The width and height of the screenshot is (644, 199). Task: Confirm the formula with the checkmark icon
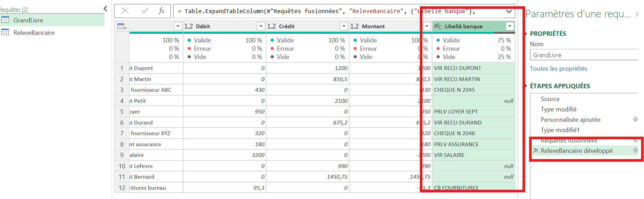click(145, 11)
